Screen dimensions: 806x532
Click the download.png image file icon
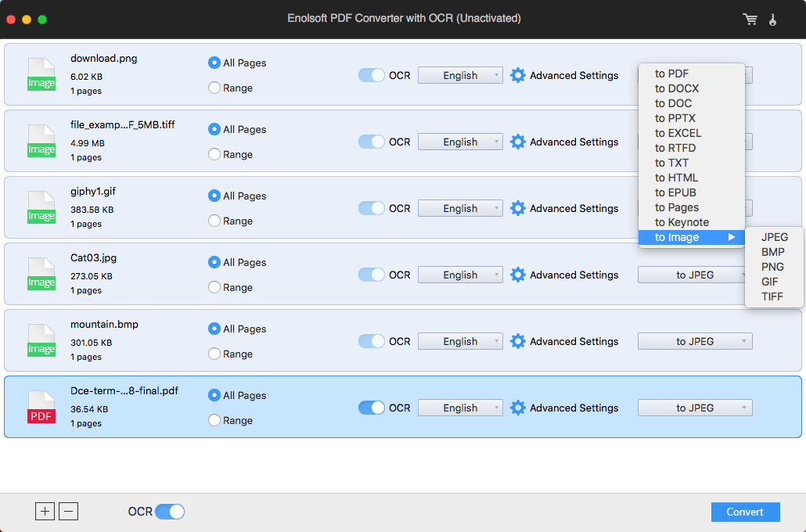click(x=41, y=74)
